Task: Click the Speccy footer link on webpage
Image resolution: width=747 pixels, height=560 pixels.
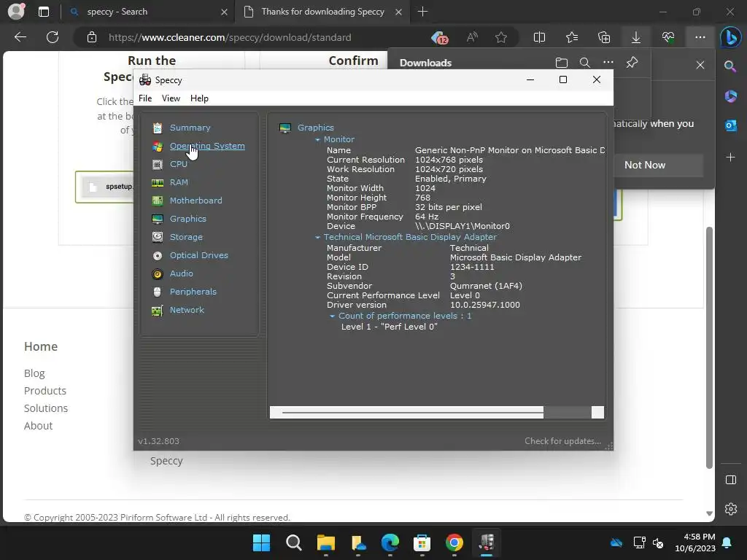Action: point(166,461)
